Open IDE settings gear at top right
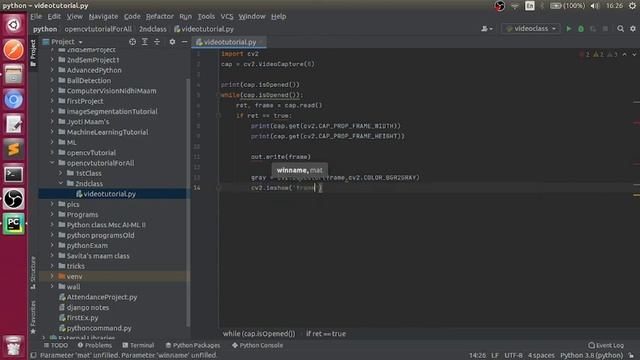Viewport: 640px width, 360px height. click(633, 29)
